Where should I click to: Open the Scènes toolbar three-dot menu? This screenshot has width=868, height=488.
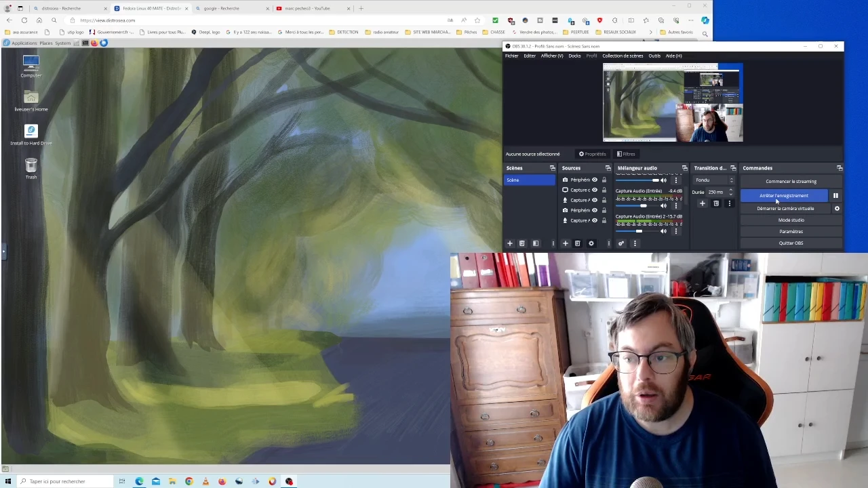553,243
